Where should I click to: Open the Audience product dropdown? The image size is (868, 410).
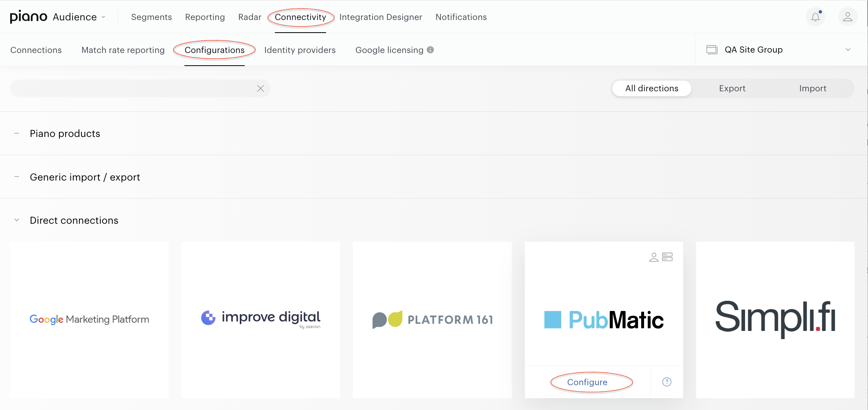[x=79, y=17]
